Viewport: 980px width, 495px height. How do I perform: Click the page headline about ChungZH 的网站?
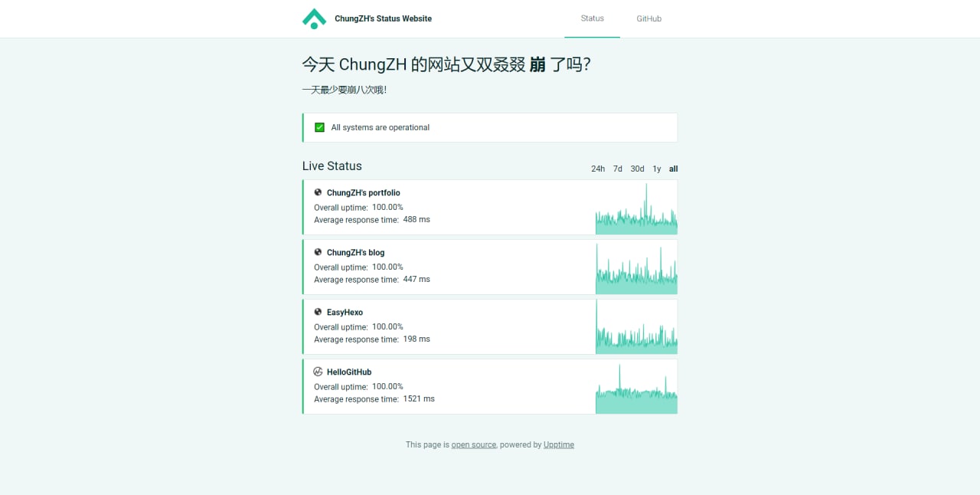pos(446,64)
